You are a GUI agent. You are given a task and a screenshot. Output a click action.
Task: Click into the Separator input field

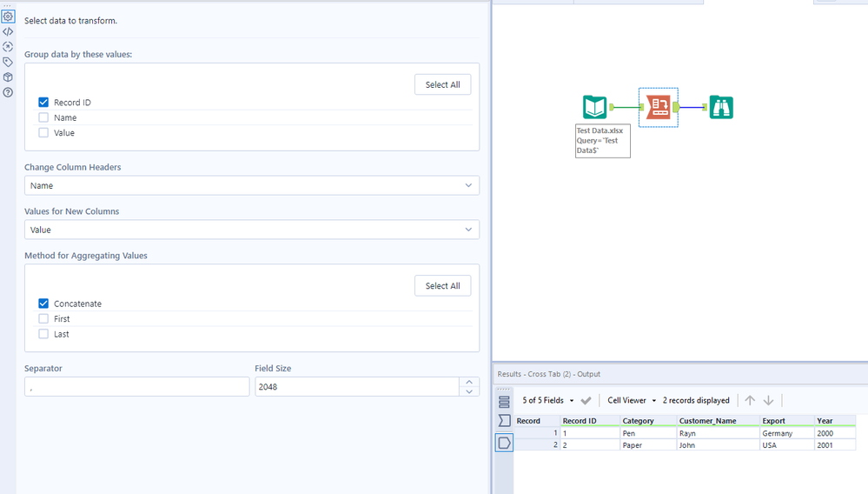tap(136, 386)
